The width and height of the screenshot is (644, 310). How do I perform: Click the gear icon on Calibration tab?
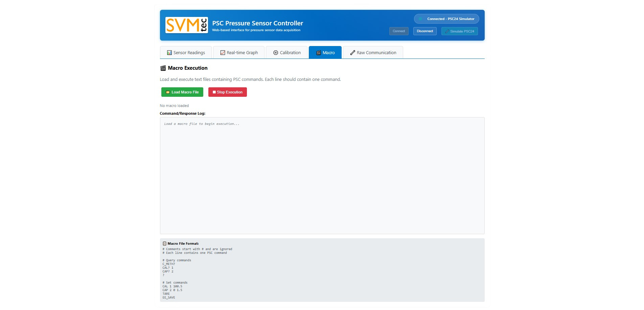276,53
